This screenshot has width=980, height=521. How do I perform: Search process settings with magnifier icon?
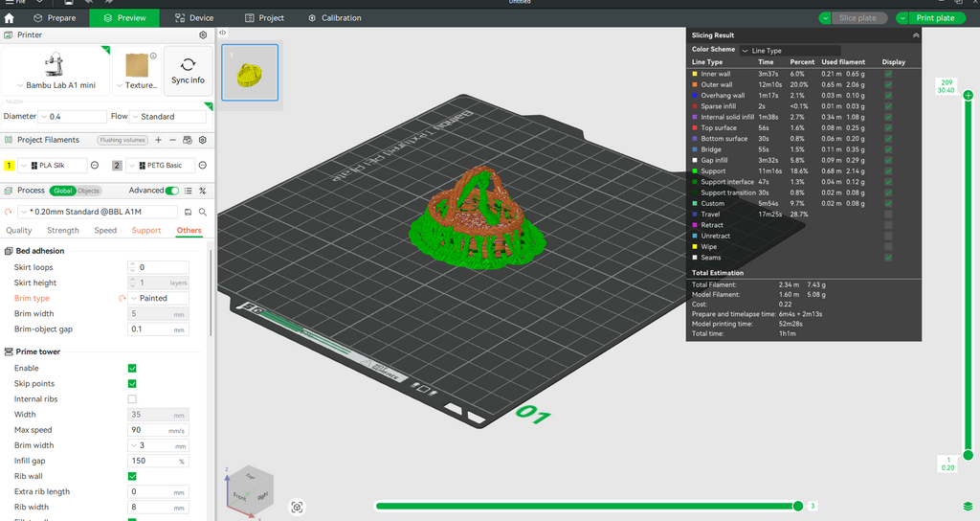click(x=203, y=212)
